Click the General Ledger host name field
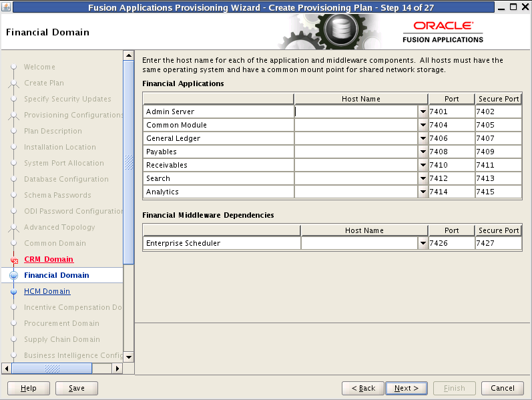 [x=356, y=138]
